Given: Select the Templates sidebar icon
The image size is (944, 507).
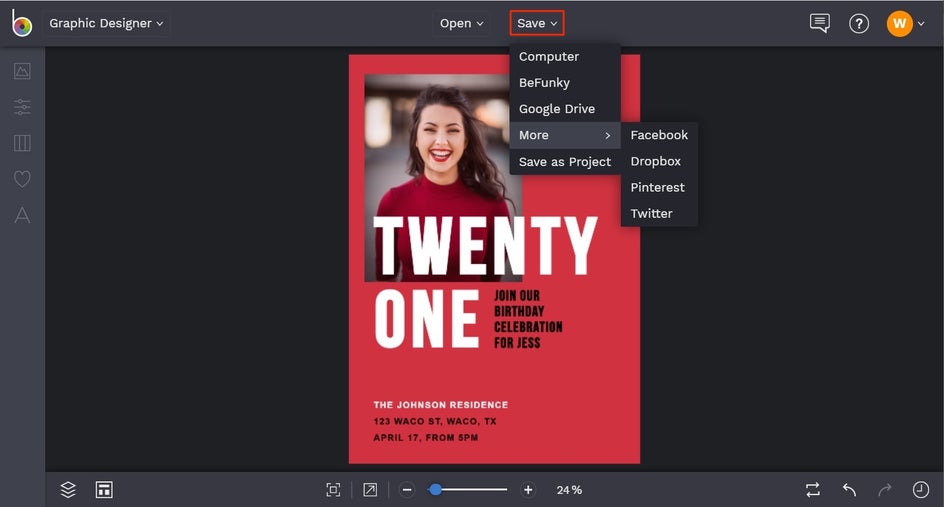Looking at the screenshot, I should (x=22, y=143).
